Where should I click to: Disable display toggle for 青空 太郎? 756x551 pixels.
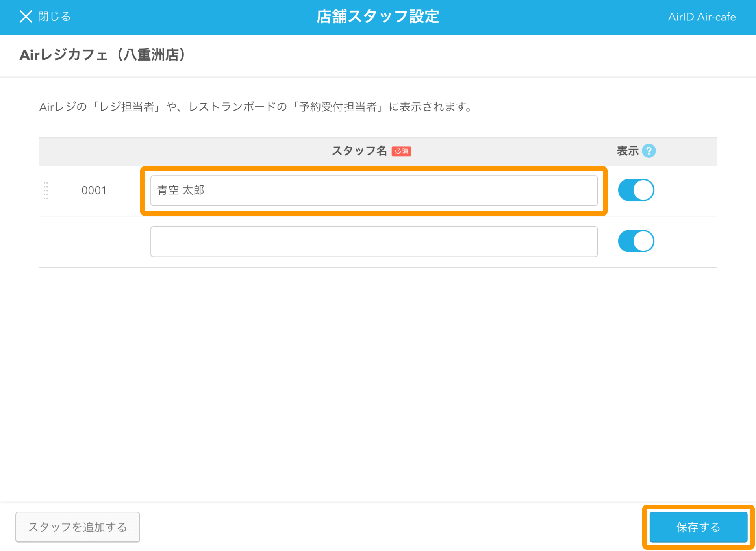(x=636, y=190)
